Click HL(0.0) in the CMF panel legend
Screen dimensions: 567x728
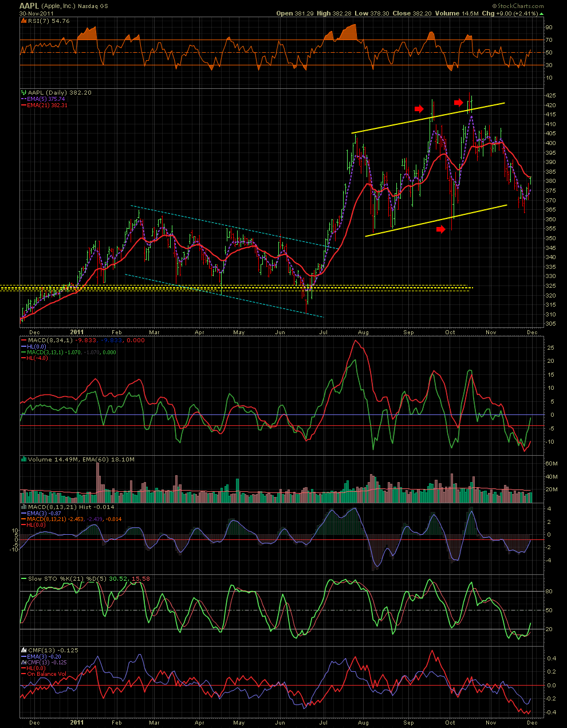(x=37, y=668)
